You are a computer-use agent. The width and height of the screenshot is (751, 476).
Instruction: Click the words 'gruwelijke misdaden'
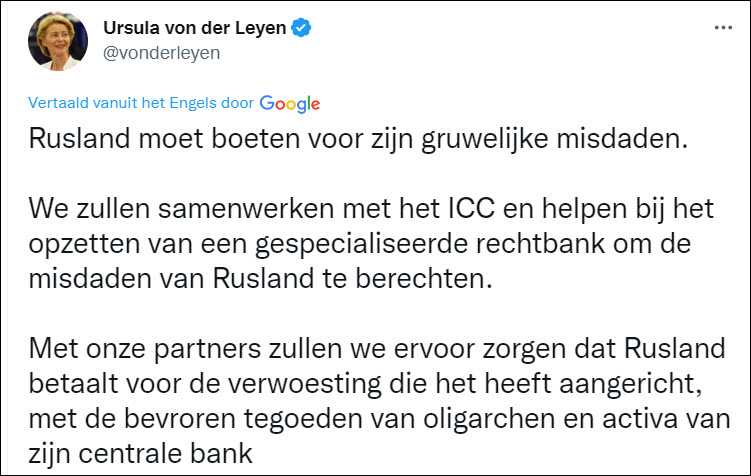tap(579, 140)
